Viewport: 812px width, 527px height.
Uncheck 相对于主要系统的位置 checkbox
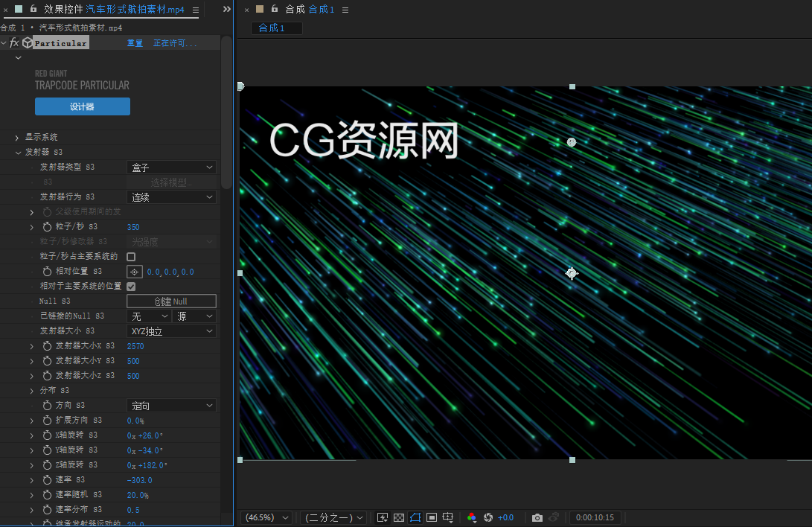pos(131,287)
